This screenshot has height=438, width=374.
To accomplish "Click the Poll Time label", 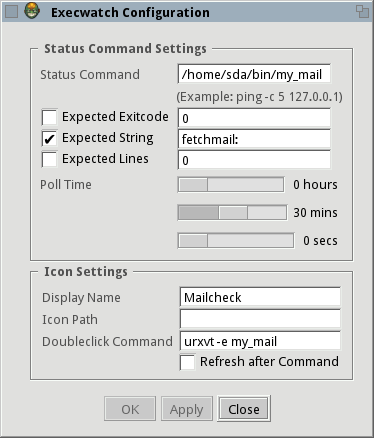I will pos(66,185).
